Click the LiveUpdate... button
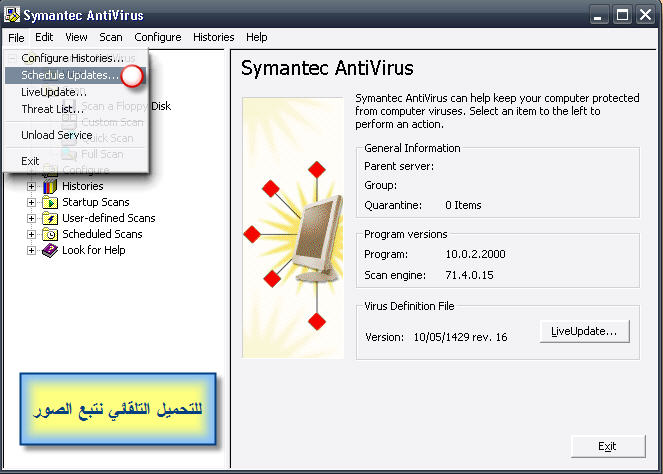Viewport: 663px width, 474px height. pos(584,331)
